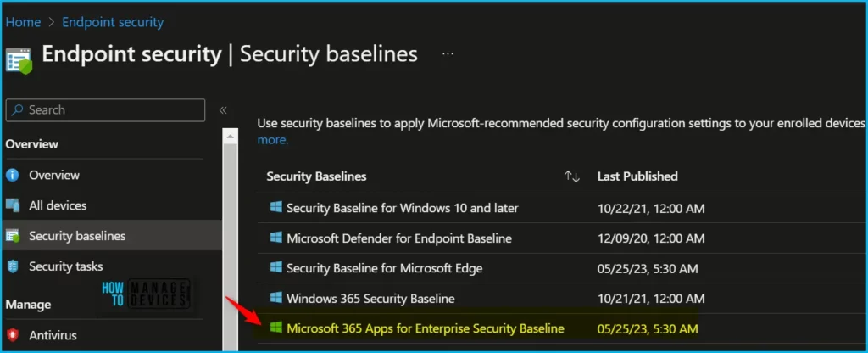Collapse the sidebar with the double chevron
This screenshot has height=353, width=868.
tap(223, 110)
